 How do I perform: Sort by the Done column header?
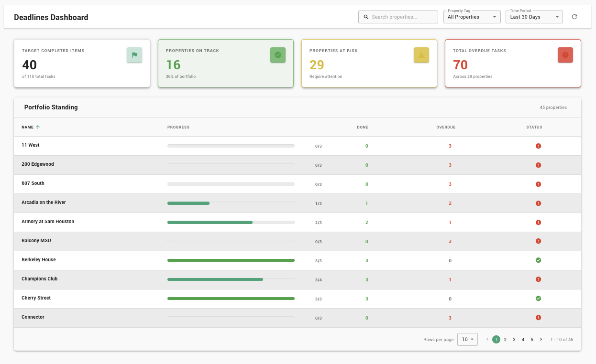pos(363,127)
